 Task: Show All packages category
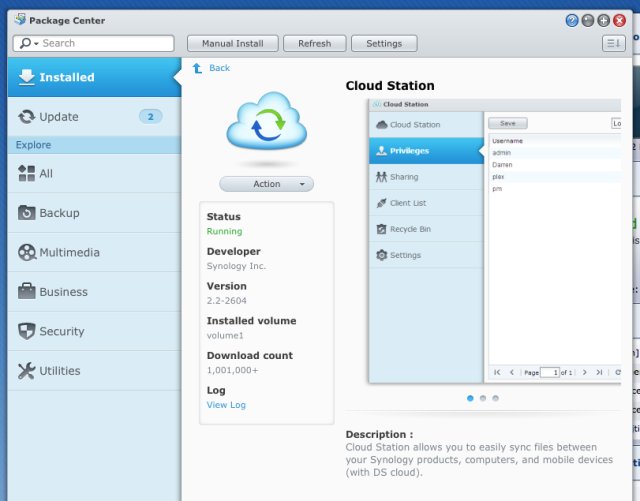click(94, 174)
